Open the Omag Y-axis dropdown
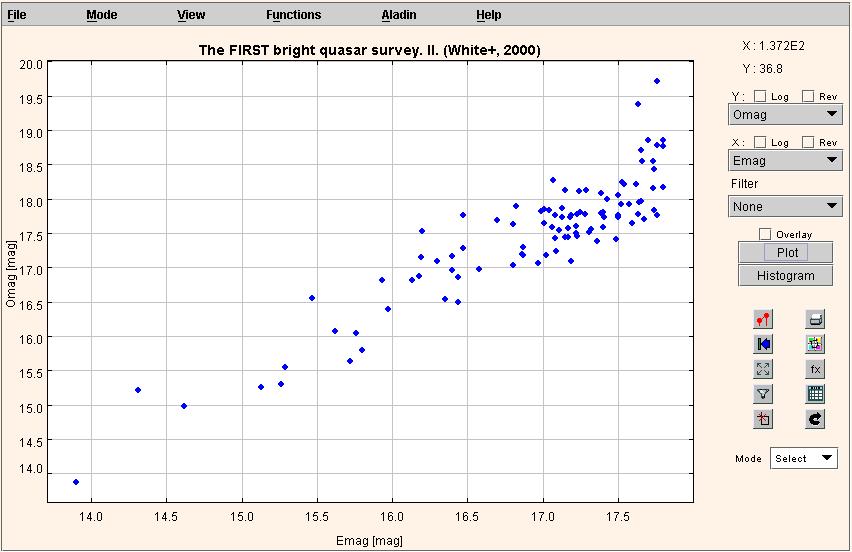Viewport: 852px width, 552px height. coord(785,115)
